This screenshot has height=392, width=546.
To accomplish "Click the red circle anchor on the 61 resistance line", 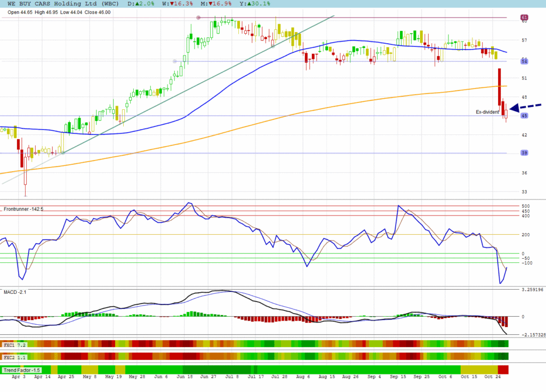I will 198,18.
